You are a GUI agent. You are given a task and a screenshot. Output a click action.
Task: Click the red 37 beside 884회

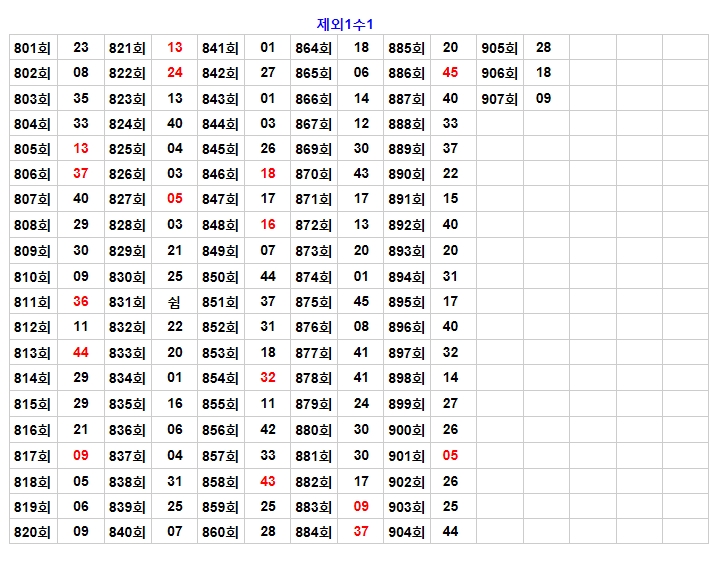coord(361,532)
